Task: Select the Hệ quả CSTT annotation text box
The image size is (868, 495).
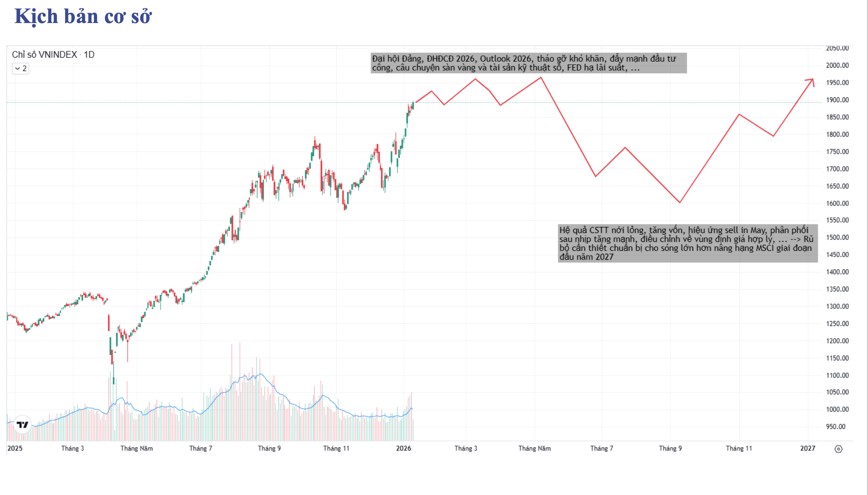Action: click(x=688, y=243)
